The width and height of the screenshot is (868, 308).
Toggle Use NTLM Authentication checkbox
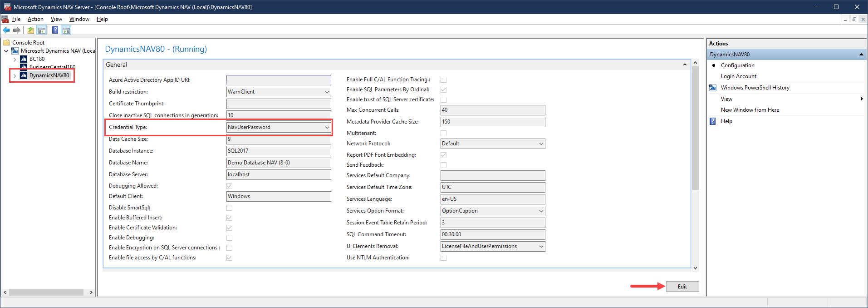point(443,258)
